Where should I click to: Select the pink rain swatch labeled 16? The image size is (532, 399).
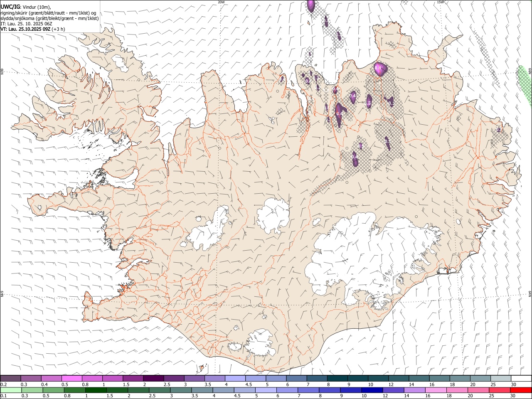point(436,390)
